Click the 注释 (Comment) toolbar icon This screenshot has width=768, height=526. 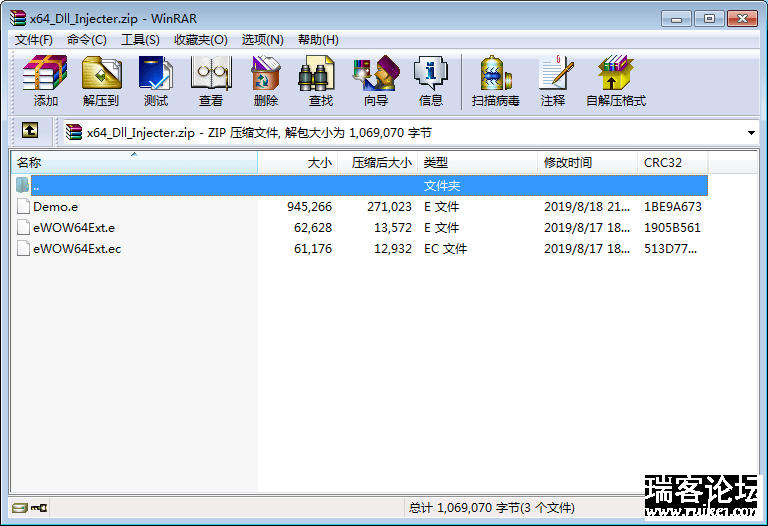pyautogui.click(x=556, y=72)
